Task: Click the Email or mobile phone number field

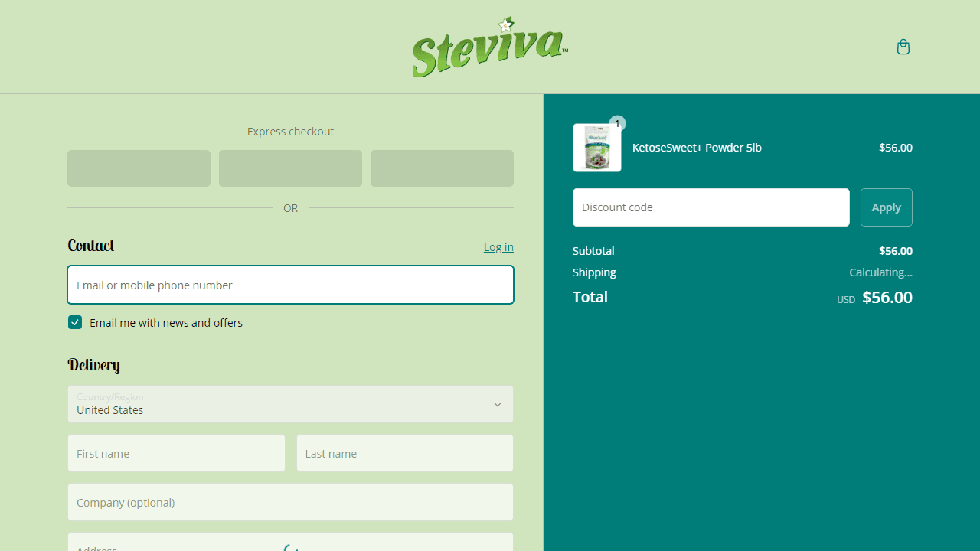Action: click(290, 285)
